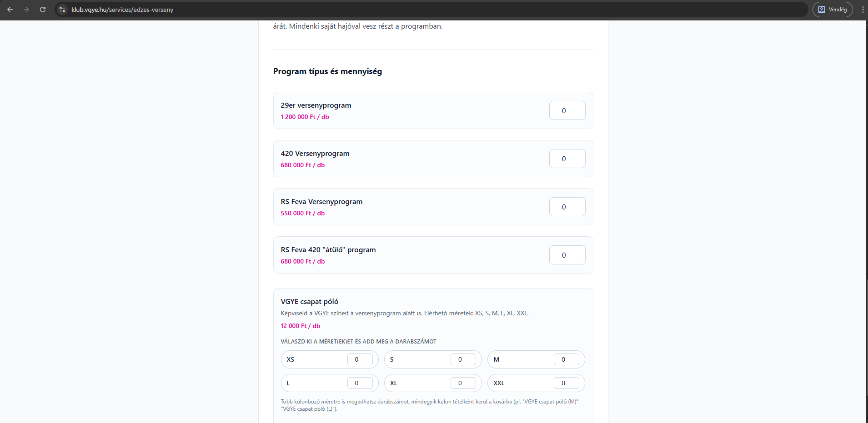Click the VGYE csapat póló heading
This screenshot has width=868, height=423.
tap(309, 302)
